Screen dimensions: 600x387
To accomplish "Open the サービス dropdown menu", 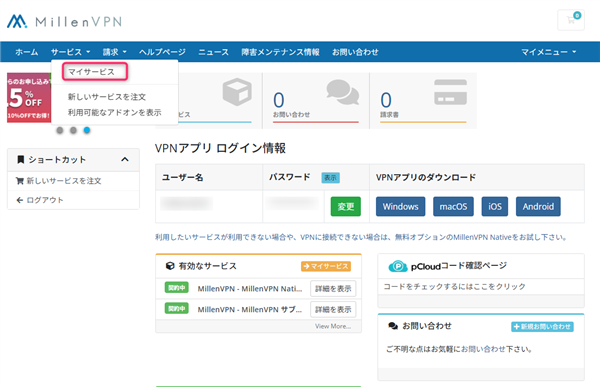I will [70, 52].
